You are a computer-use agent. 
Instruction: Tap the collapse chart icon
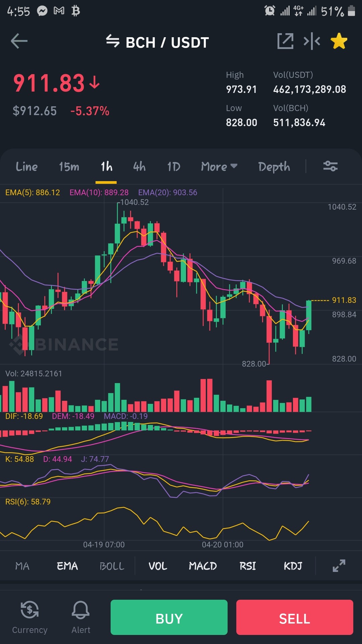[x=312, y=41]
